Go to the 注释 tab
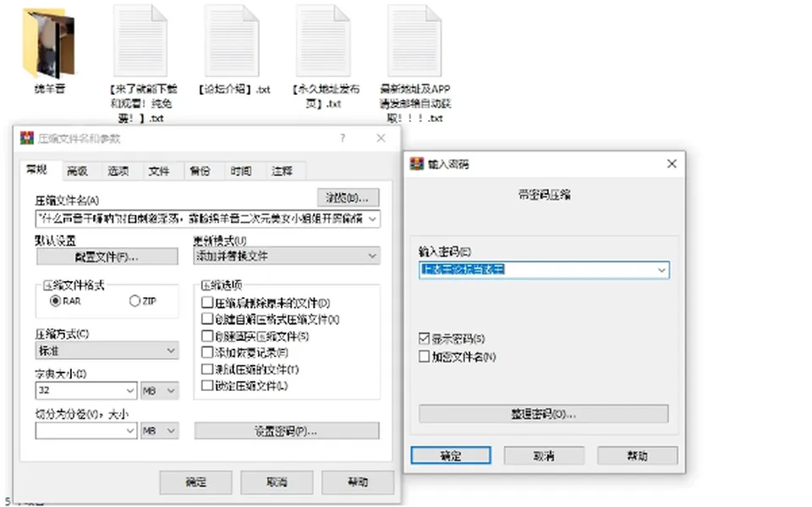Image resolution: width=812 pixels, height=507 pixels. point(282,171)
